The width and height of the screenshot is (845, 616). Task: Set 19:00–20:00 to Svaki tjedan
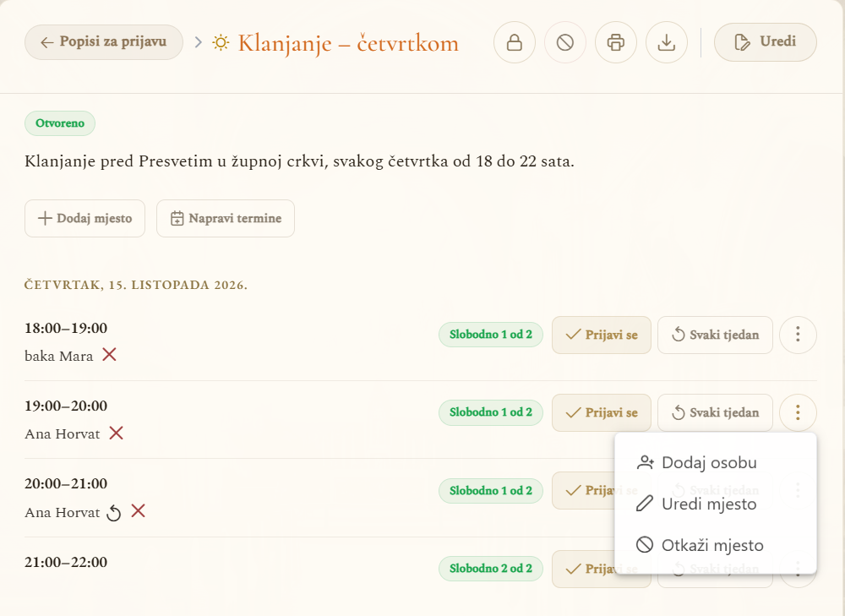click(715, 413)
